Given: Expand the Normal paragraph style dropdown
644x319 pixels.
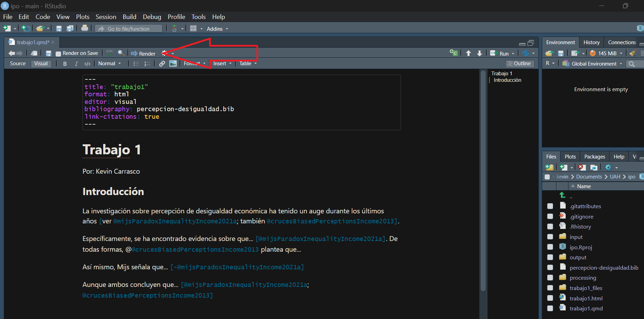Looking at the screenshot, I should 109,64.
